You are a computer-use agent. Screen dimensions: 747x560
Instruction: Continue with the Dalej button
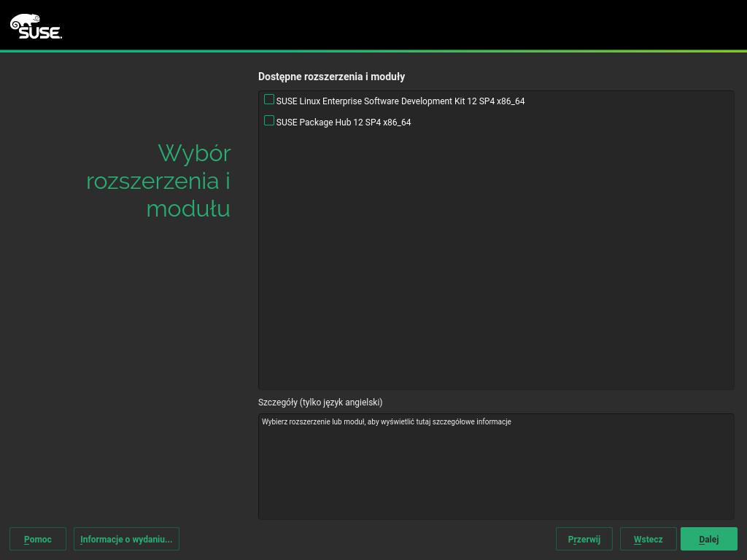(709, 539)
